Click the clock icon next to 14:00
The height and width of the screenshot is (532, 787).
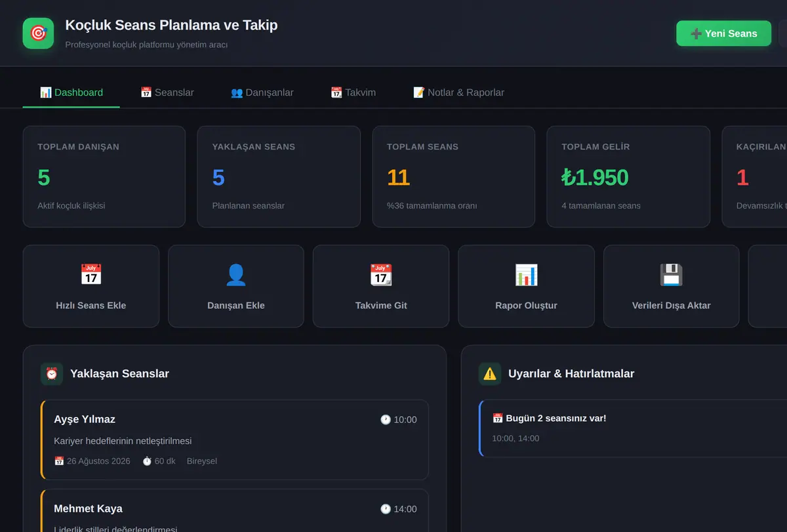coord(386,509)
